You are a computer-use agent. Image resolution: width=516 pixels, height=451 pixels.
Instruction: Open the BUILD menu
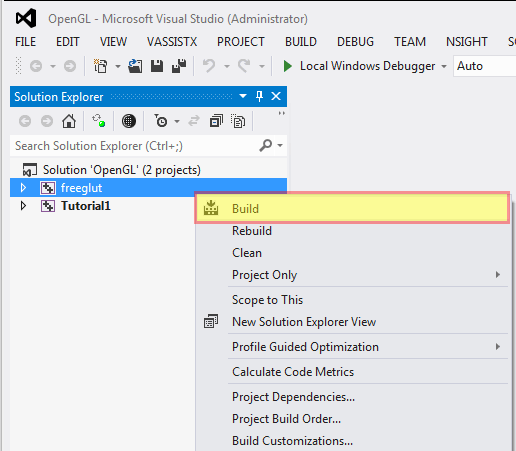[301, 42]
